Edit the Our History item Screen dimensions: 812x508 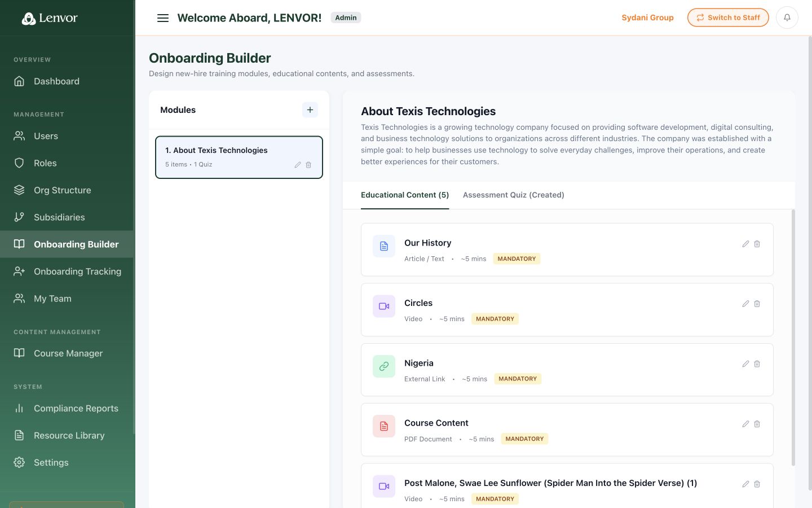tap(745, 244)
